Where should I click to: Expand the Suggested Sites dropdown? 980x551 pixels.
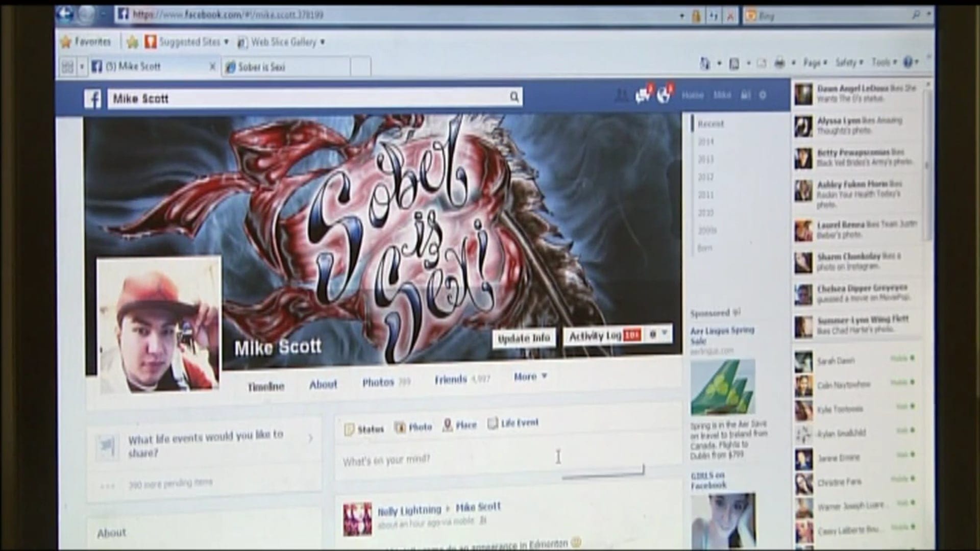(x=227, y=42)
